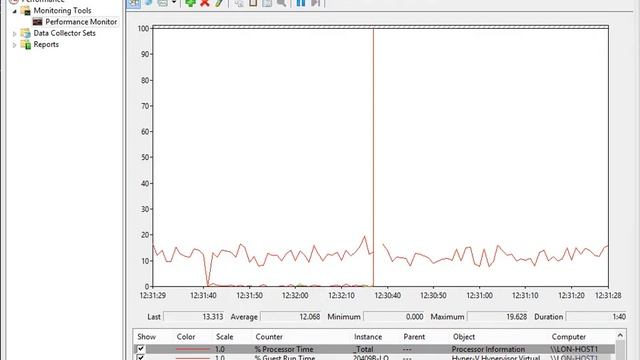640x360 pixels.
Task: Click the Duration value field 1:40
Action: click(x=596, y=317)
